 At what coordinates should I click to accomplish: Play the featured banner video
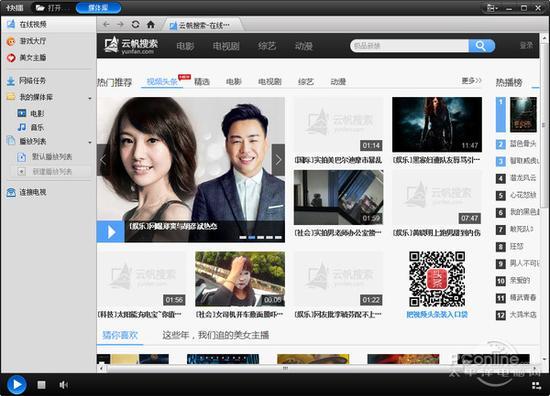110,232
